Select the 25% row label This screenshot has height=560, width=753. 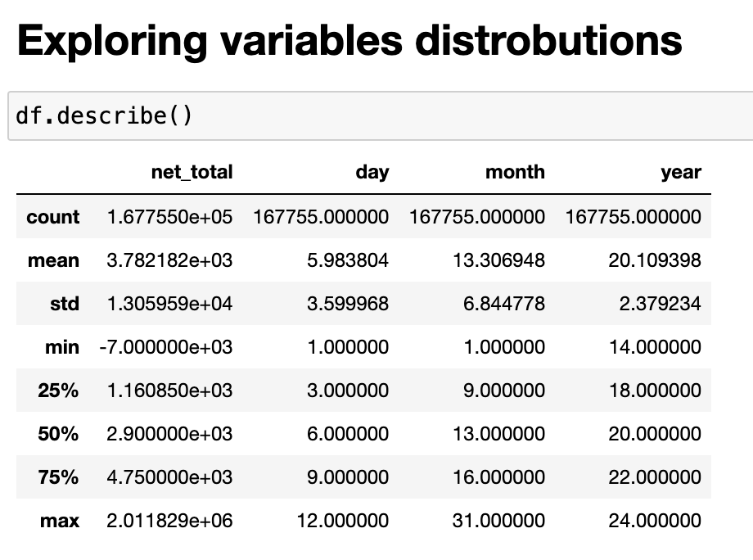(58, 391)
